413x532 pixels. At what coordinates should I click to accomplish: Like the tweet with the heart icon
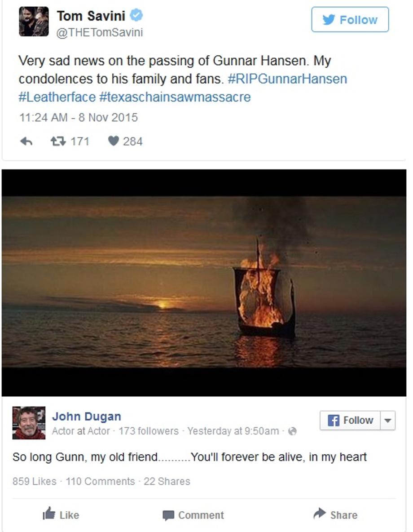click(113, 141)
